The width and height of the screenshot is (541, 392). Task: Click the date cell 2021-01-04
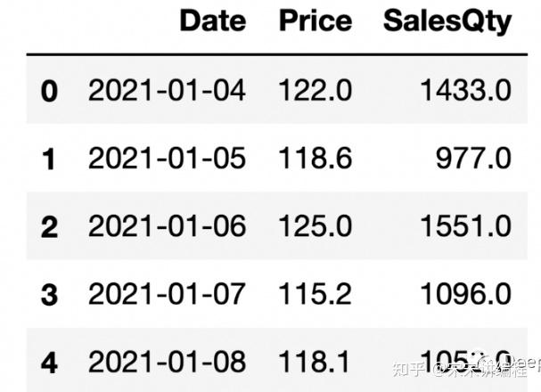click(167, 90)
